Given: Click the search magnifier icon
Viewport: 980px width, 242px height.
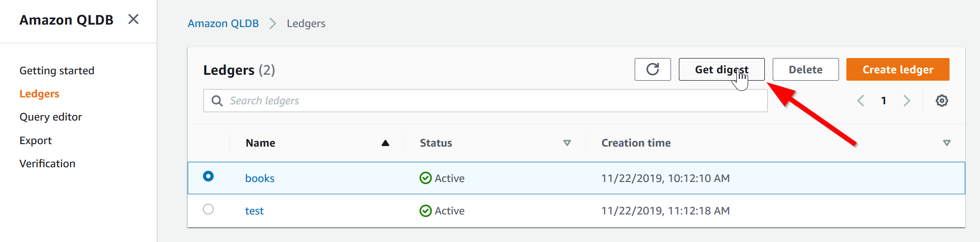Looking at the screenshot, I should [x=217, y=101].
